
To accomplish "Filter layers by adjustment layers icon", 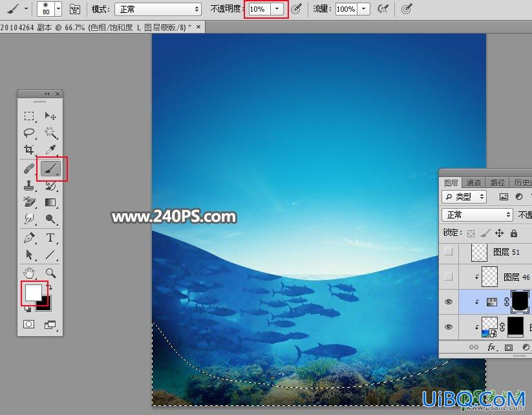I will click(519, 197).
